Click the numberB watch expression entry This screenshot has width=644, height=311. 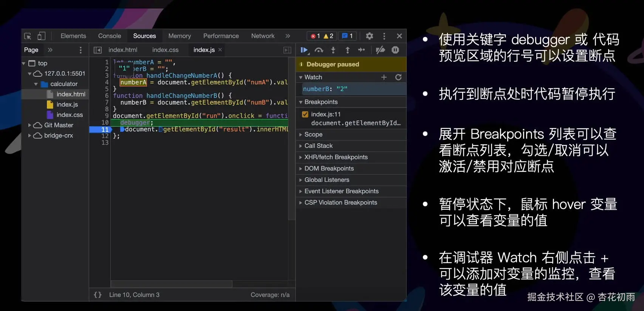[x=354, y=89]
